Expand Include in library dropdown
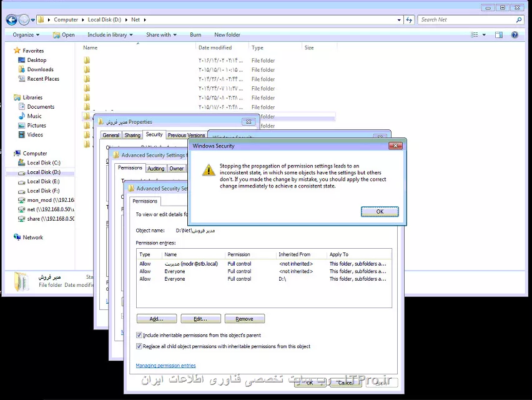This screenshot has width=532, height=400. click(x=110, y=34)
